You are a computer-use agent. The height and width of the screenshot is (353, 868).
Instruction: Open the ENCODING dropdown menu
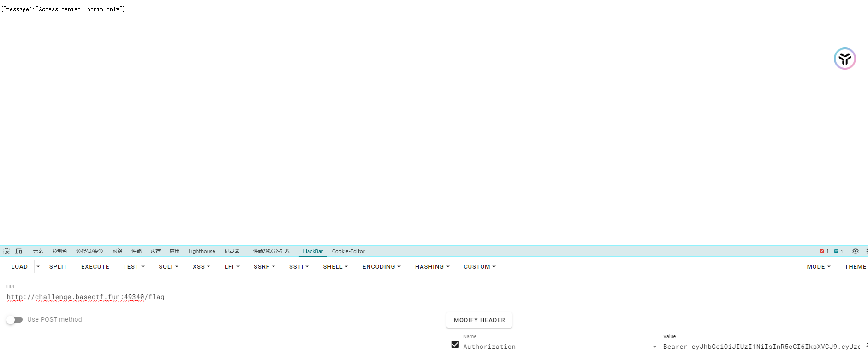[x=381, y=266]
